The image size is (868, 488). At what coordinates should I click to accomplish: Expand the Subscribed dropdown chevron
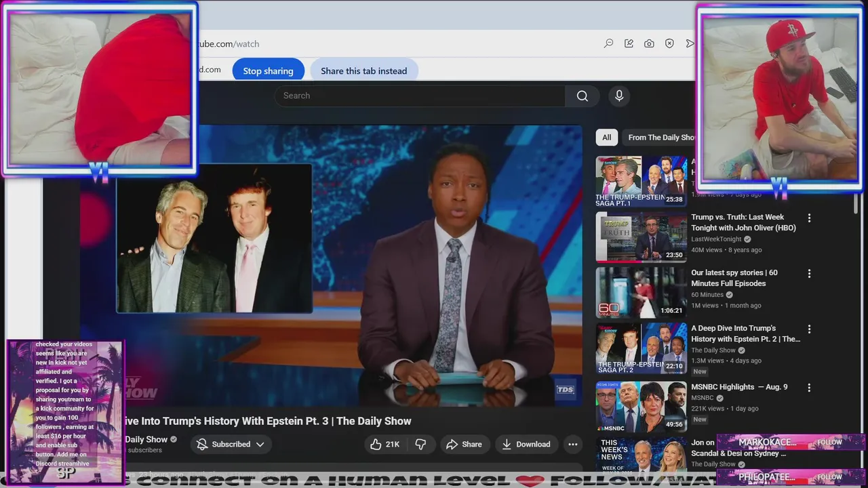260,444
